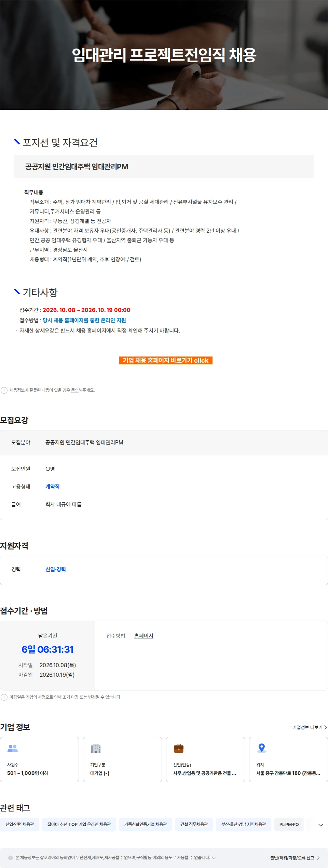Click the 회사 내규에 따름 salary text
Image resolution: width=328 pixels, height=868 pixels.
(64, 504)
